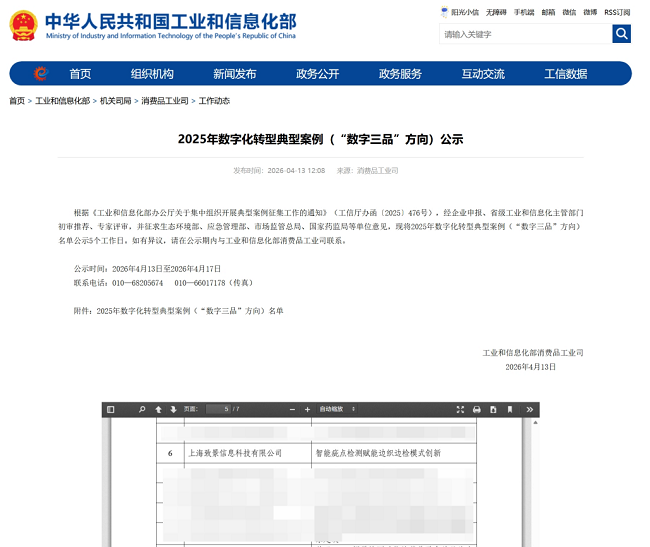
Task: Download the PDF file
Action: pyautogui.click(x=493, y=409)
